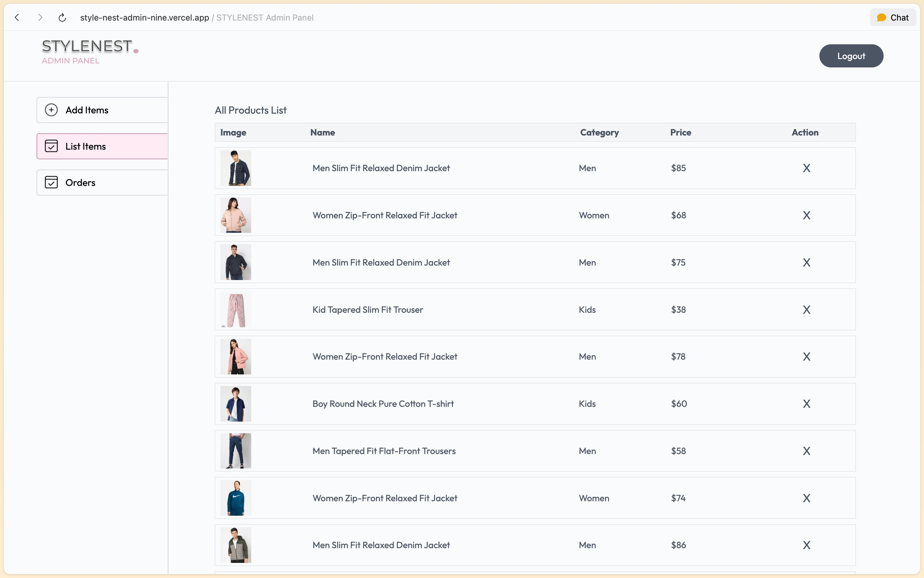Click the Men Tapered Trousers thumbnail
The width and height of the screenshot is (924, 578).
235,451
